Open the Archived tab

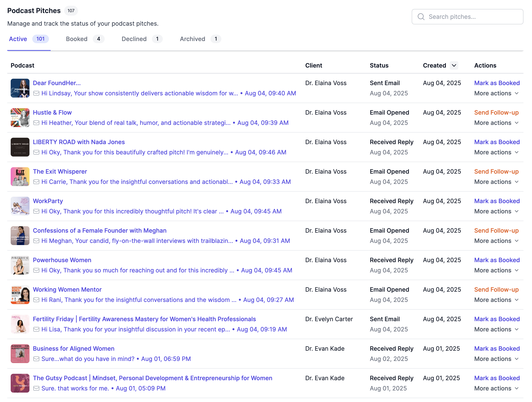[x=192, y=39]
